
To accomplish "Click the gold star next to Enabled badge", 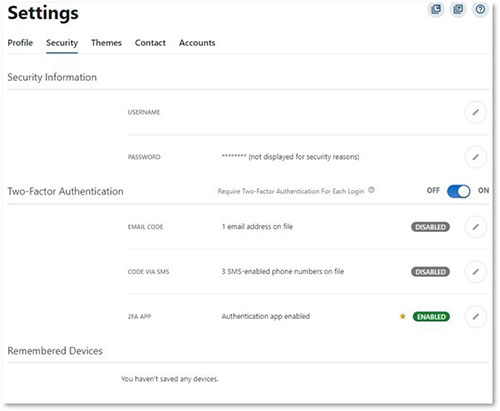I will click(x=403, y=316).
